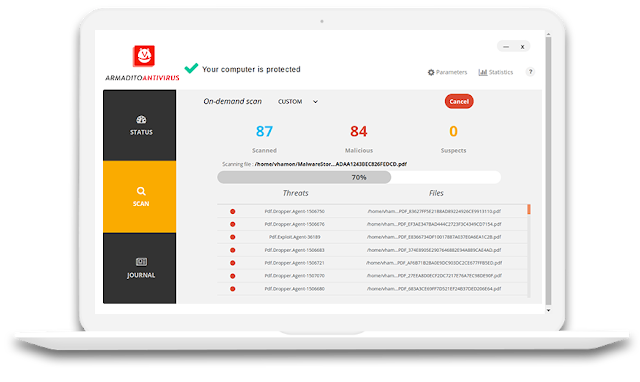Screen dimensions: 640x382
Task: Click file path of Pdf.Dropper.Agent-1506680 row
Action: (x=434, y=289)
